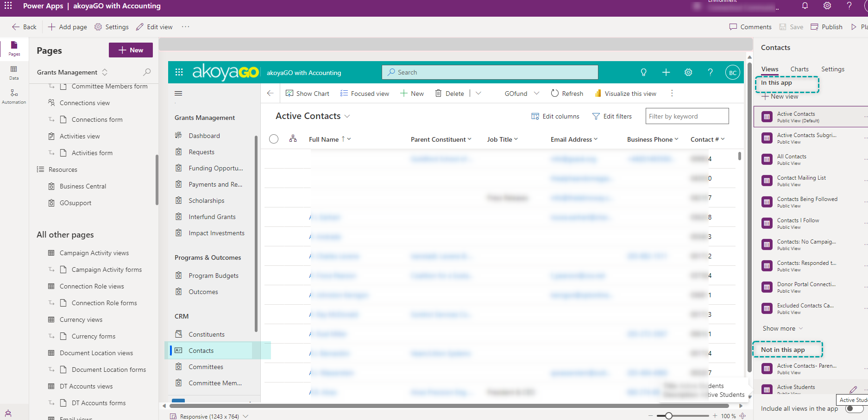Toggle the hamburger site map menu
The height and width of the screenshot is (420, 868).
(x=178, y=94)
